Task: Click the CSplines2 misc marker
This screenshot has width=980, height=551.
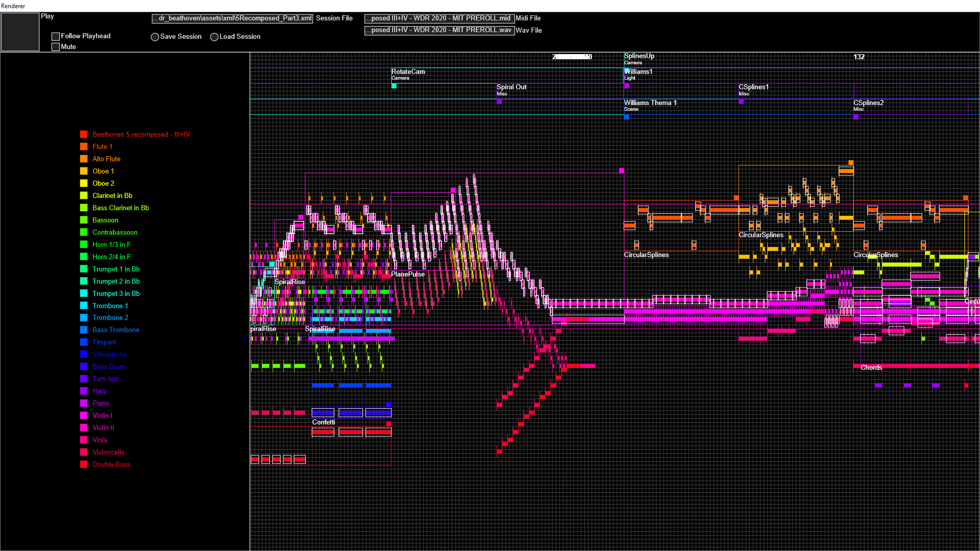Action: pyautogui.click(x=856, y=117)
